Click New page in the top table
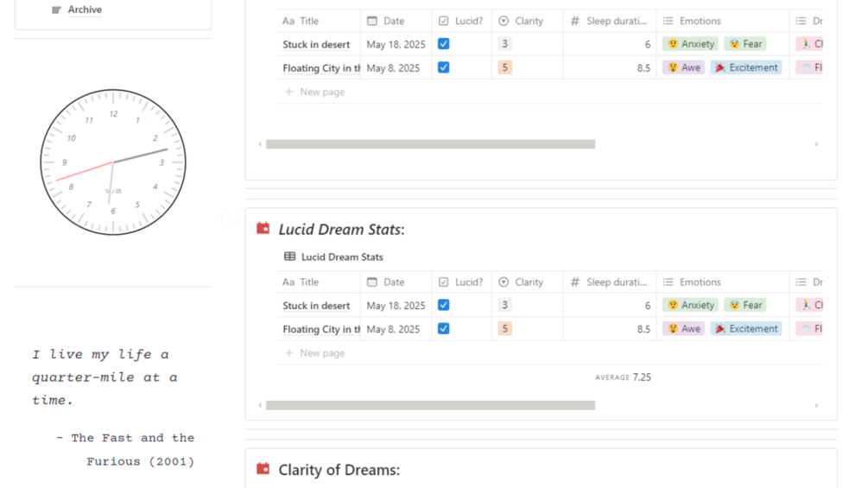Image resolution: width=868 pixels, height=488 pixels. (x=321, y=92)
